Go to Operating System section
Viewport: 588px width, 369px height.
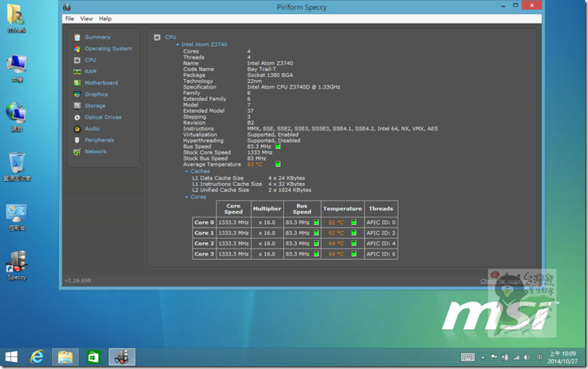[108, 49]
